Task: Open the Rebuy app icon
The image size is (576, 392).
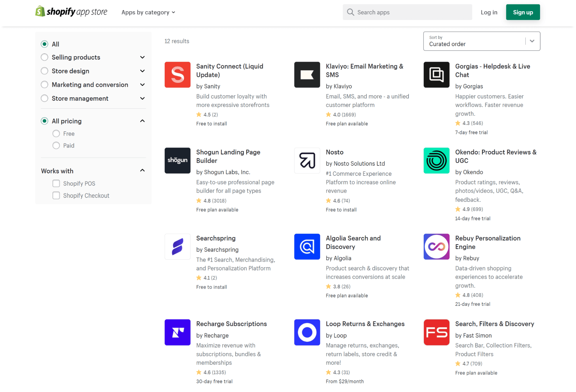Action: 436,246
